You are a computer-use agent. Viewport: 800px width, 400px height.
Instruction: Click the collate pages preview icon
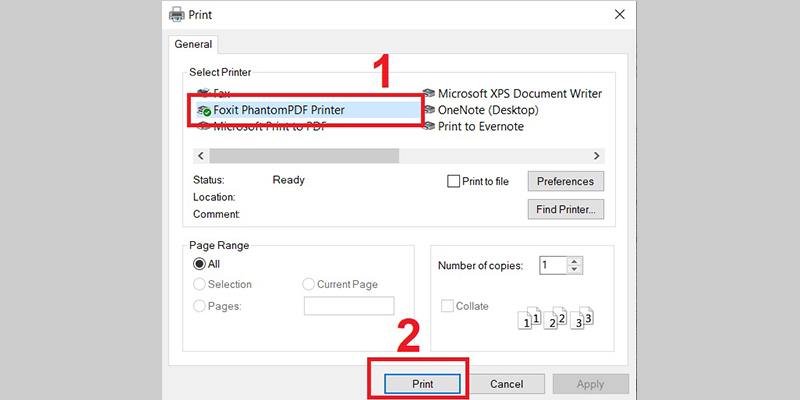555,319
